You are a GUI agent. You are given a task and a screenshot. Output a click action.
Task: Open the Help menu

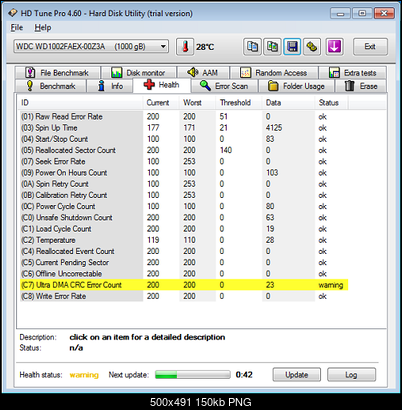(x=43, y=27)
